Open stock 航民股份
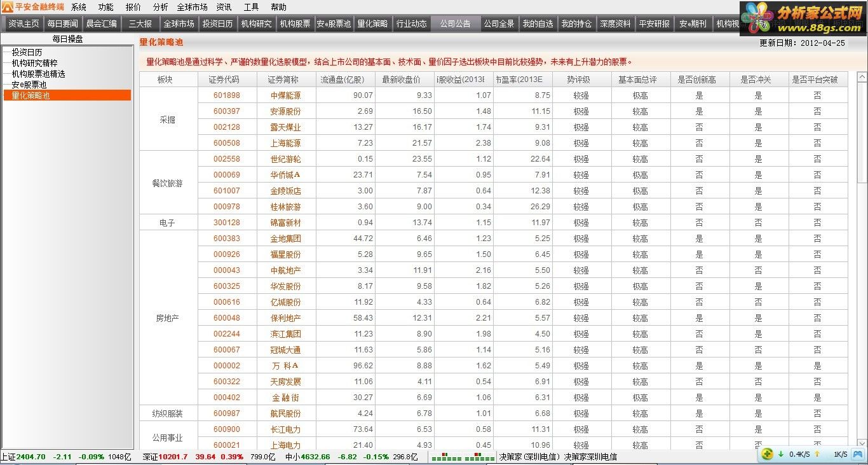 pos(285,413)
